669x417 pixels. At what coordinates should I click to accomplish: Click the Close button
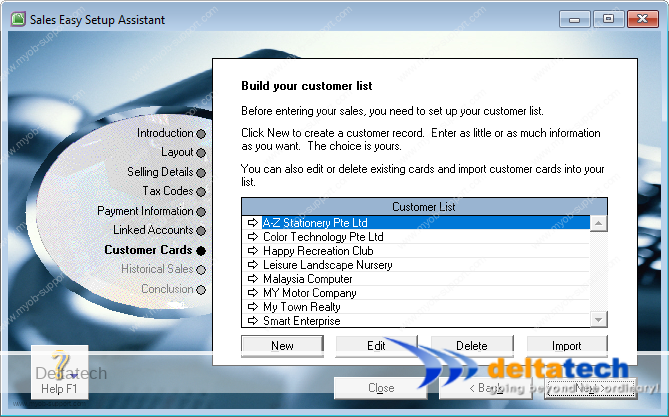click(x=381, y=388)
